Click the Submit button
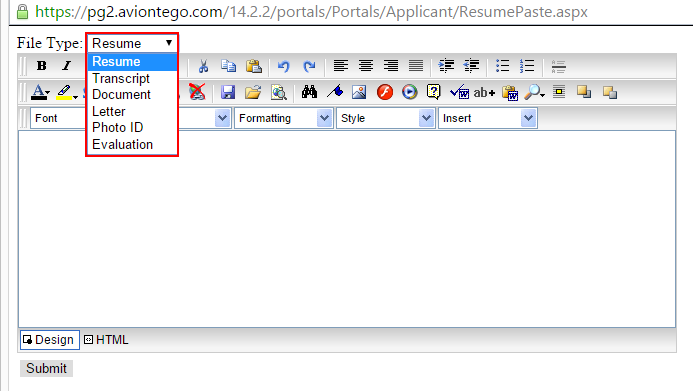 [46, 368]
